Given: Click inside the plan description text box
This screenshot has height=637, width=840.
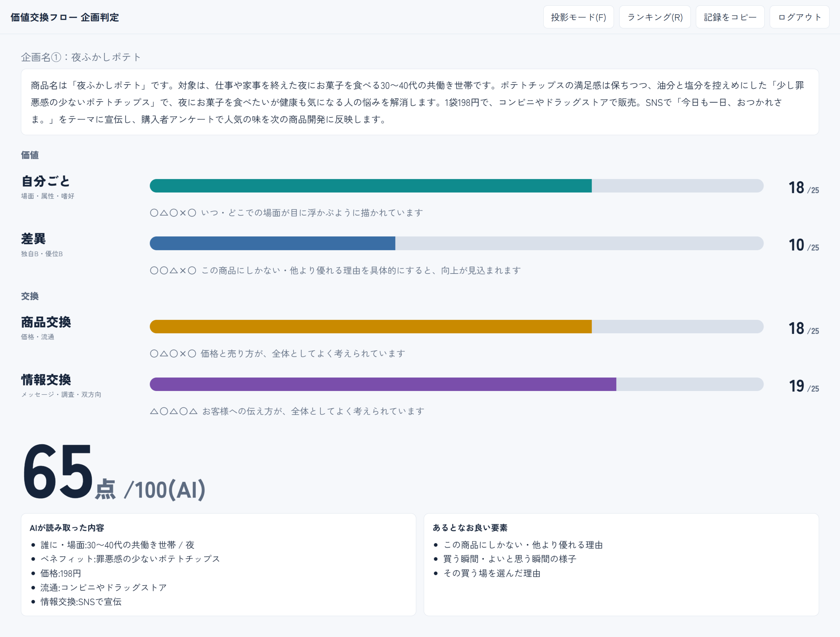Looking at the screenshot, I should tap(420, 102).
